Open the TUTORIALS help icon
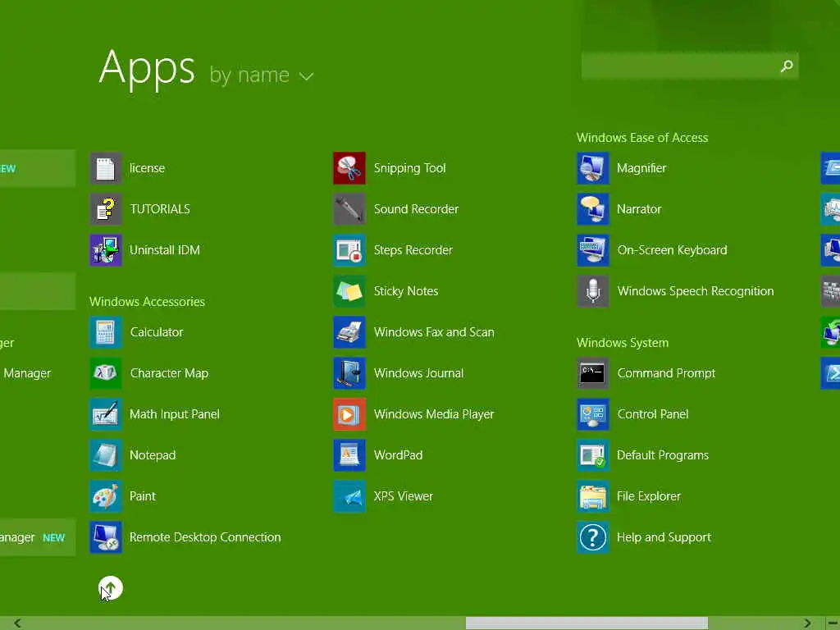Viewport: 840px width, 630px height. [x=106, y=209]
